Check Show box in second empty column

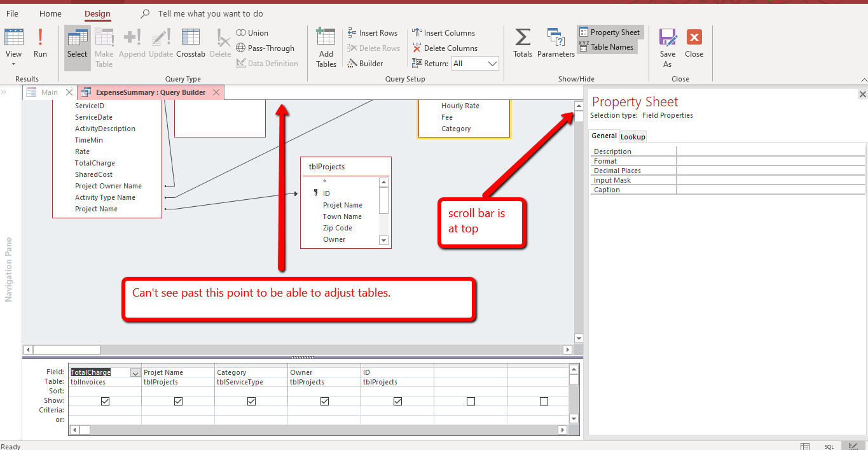coord(544,401)
